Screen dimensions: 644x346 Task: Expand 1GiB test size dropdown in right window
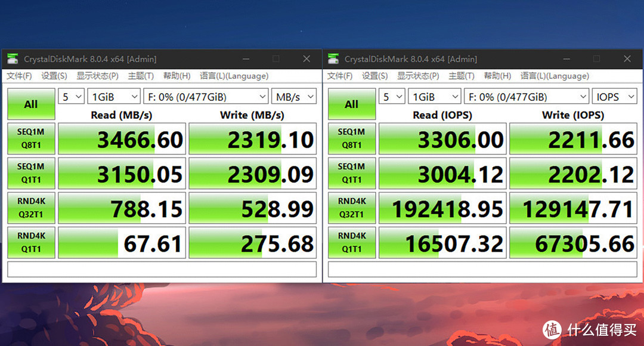435,97
